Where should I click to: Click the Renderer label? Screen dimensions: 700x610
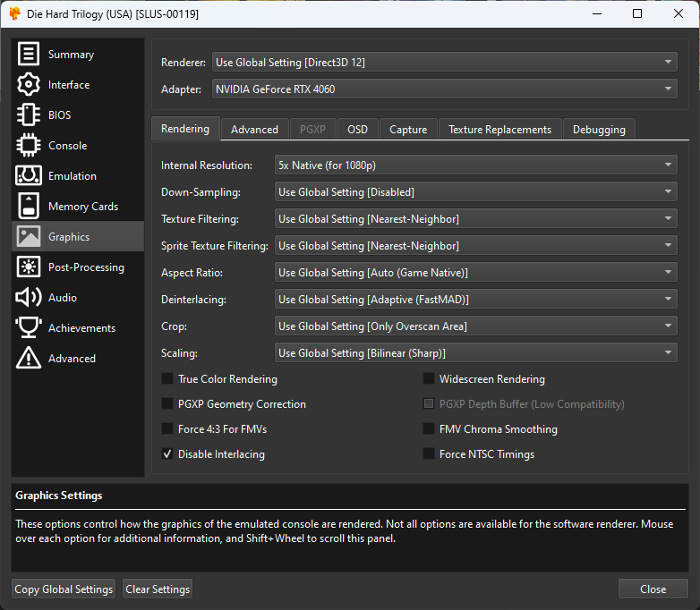click(184, 62)
